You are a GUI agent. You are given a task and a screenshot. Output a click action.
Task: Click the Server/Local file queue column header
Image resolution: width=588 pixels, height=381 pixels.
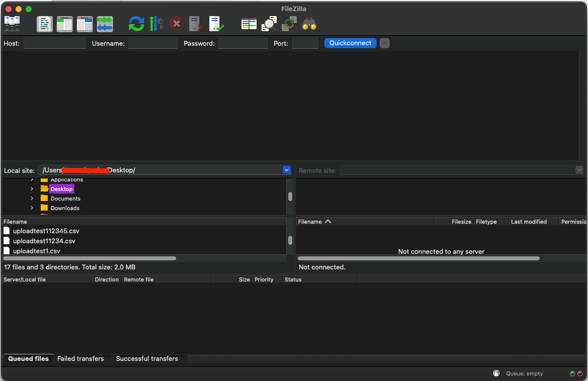pos(47,279)
